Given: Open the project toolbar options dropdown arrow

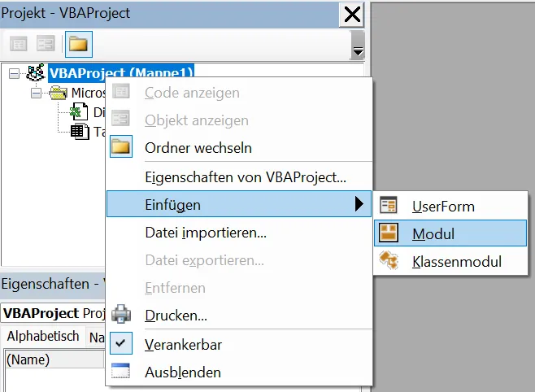Looking at the screenshot, I should 357,50.
